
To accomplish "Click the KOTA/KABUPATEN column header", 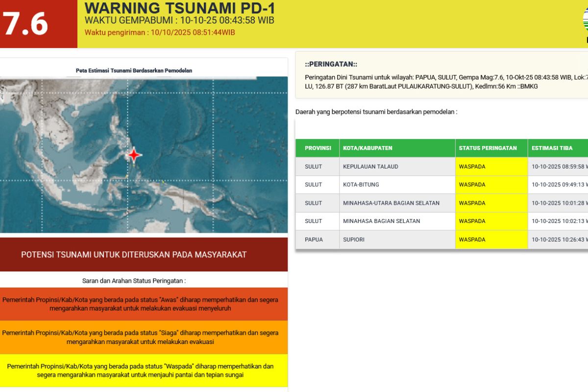I will (367, 148).
